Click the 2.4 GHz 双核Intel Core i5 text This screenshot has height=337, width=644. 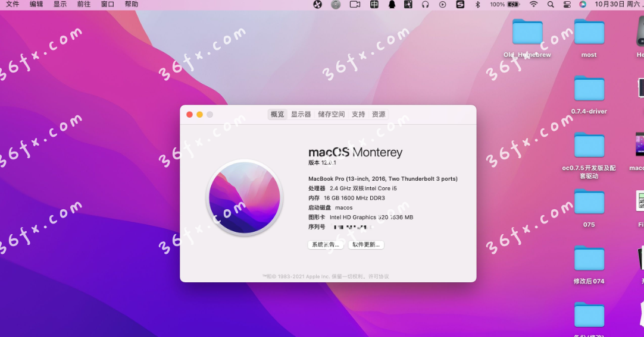[363, 188]
